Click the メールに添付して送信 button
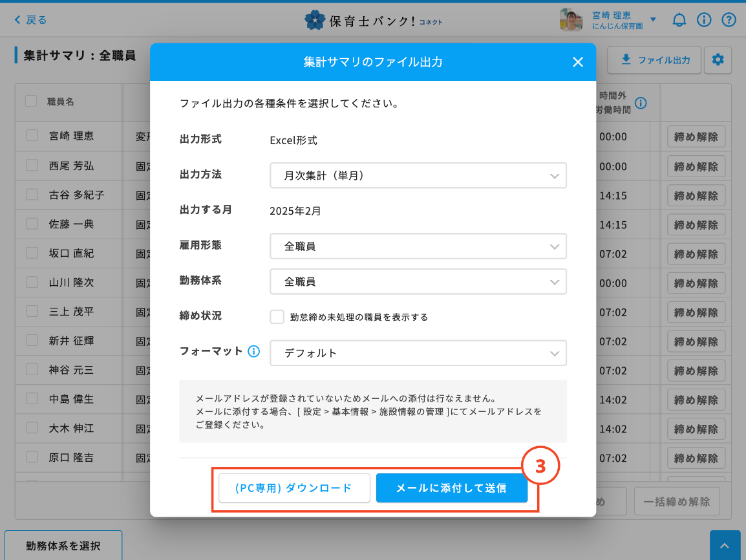The height and width of the screenshot is (560, 746). tap(451, 488)
